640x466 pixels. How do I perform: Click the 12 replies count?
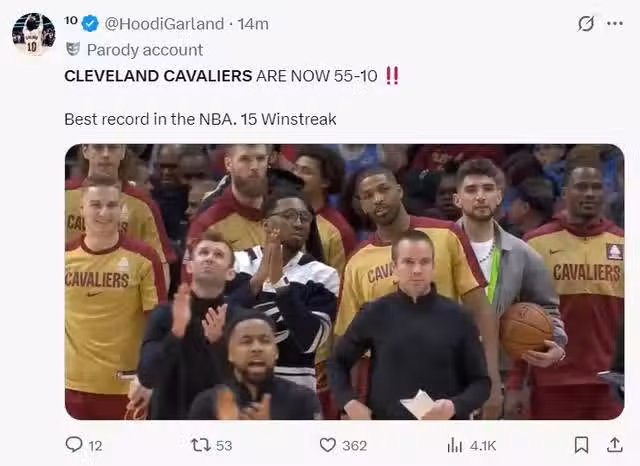pos(95,446)
